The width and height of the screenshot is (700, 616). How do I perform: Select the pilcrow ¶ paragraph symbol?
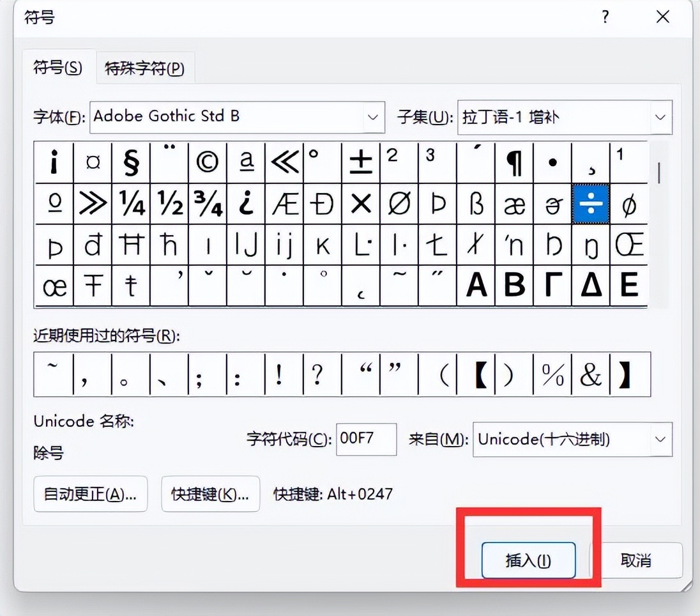pos(514,163)
